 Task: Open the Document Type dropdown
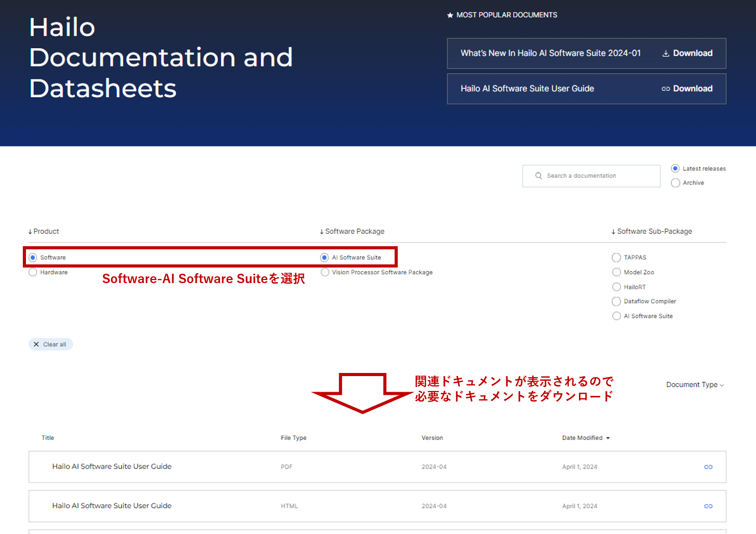point(694,385)
